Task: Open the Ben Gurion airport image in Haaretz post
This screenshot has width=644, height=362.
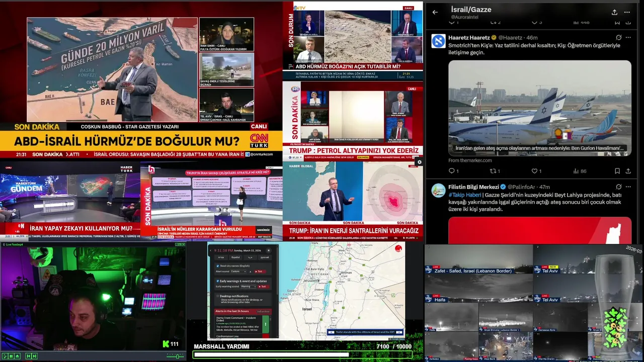Action: point(540,107)
